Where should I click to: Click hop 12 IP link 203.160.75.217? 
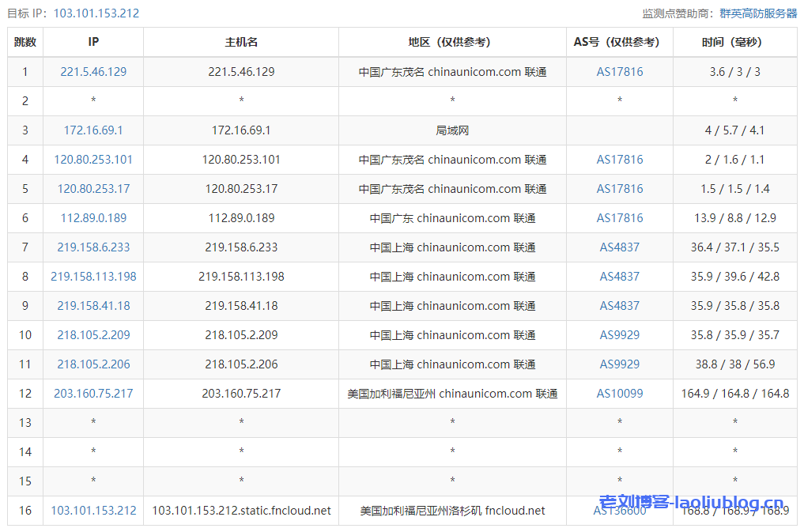(93, 394)
